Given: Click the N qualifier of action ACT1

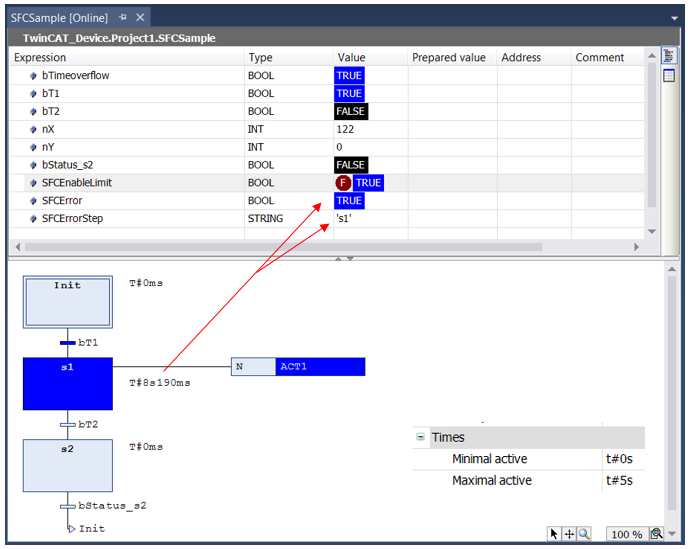Looking at the screenshot, I should 253,367.
